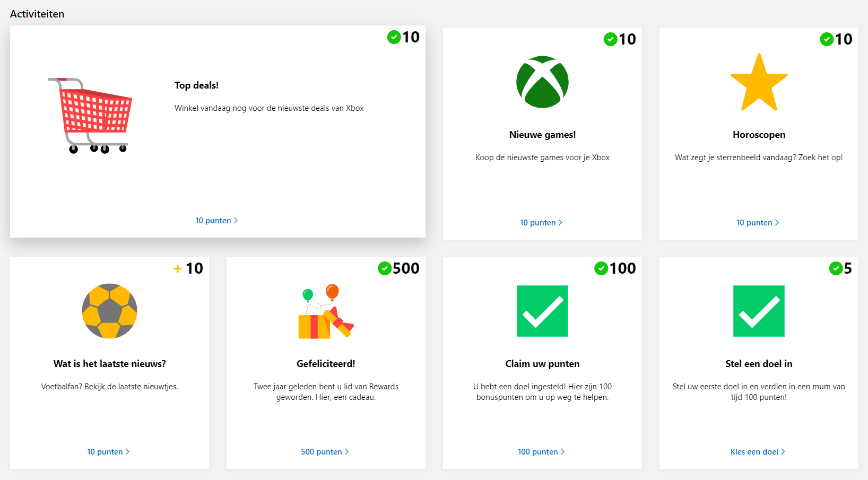Click the yellow Horoscopen star icon
Viewport: 868px width, 480px height.
759,83
